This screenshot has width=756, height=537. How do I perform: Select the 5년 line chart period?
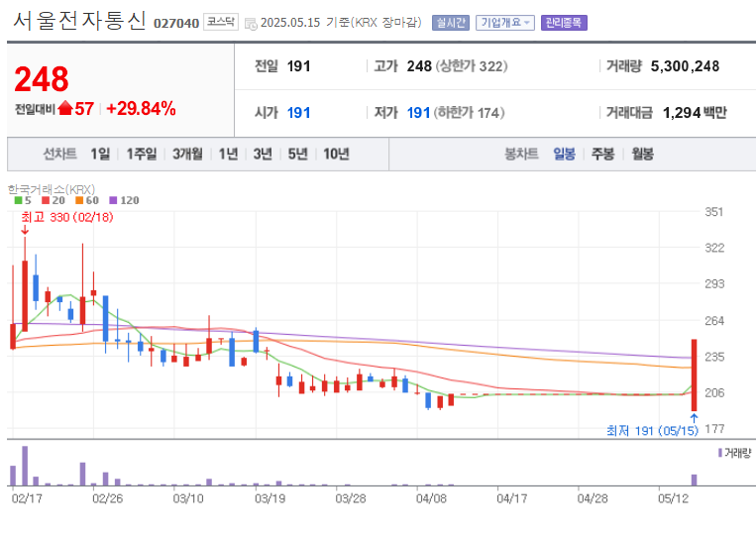(x=297, y=154)
